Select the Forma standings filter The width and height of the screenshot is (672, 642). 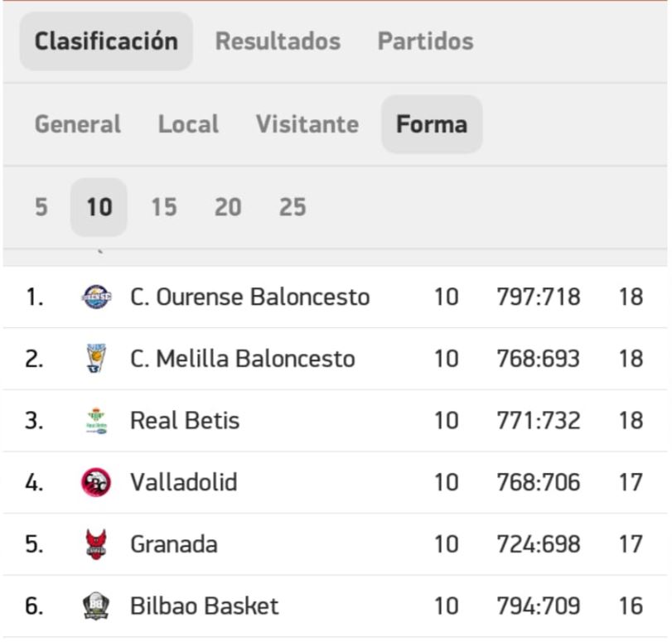[432, 124]
